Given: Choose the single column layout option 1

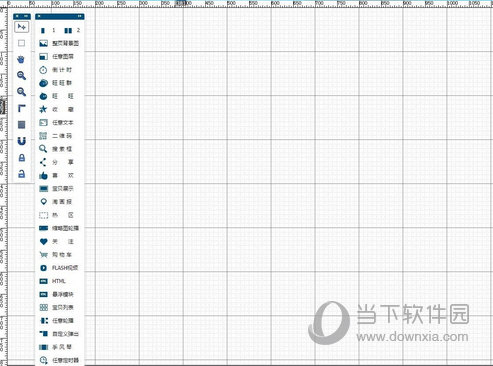Looking at the screenshot, I should point(47,30).
